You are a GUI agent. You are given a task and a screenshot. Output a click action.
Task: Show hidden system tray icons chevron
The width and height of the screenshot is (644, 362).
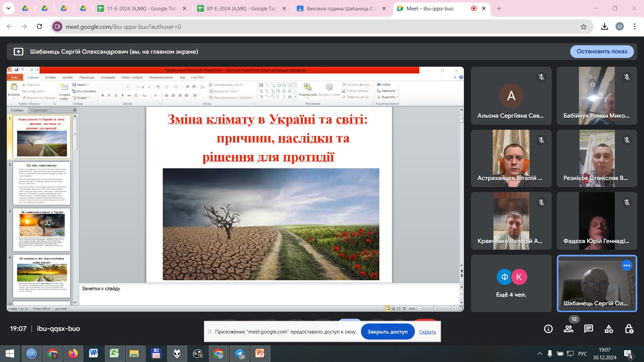click(540, 354)
